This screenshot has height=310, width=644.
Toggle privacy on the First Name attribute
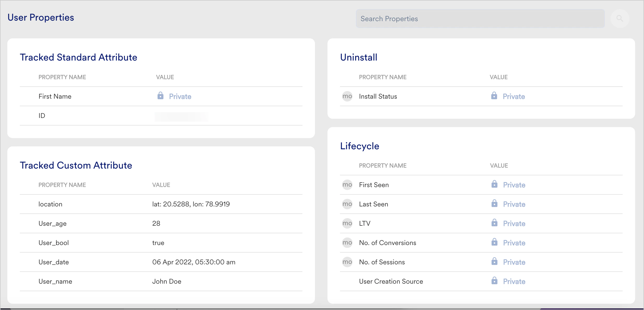[180, 96]
